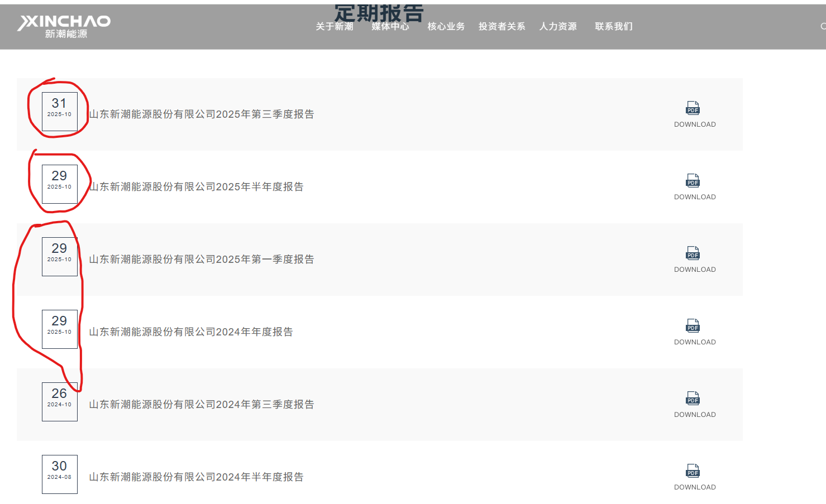
Task: Open the 投资者关系 menu
Action: point(502,26)
